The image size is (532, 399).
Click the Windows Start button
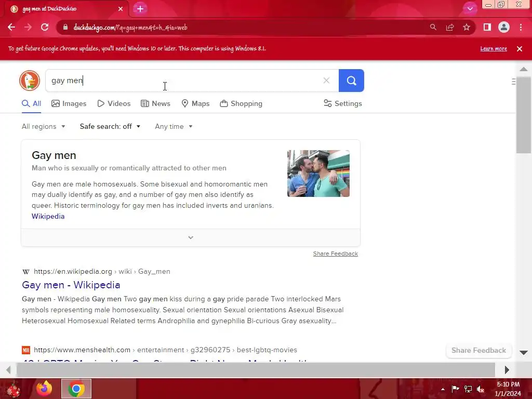14,389
